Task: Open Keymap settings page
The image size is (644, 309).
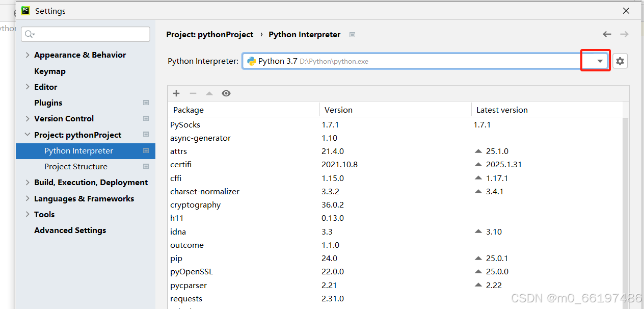Action: [x=49, y=71]
